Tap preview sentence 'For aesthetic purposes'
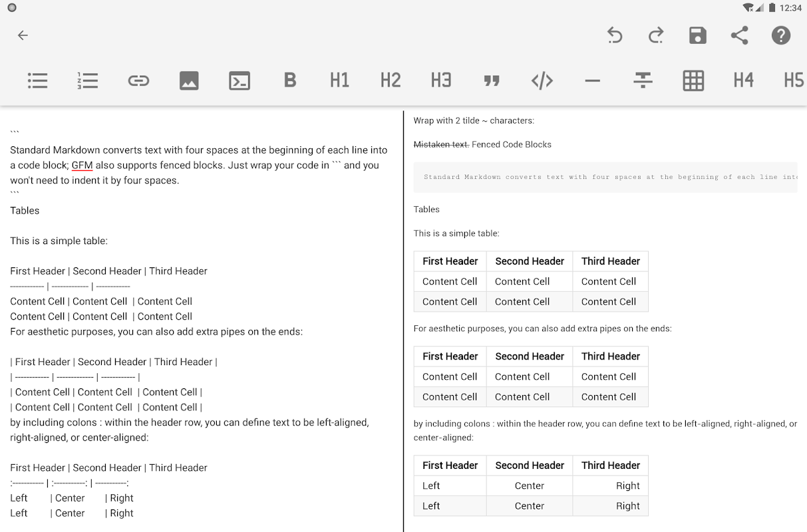807x532 pixels. (543, 329)
